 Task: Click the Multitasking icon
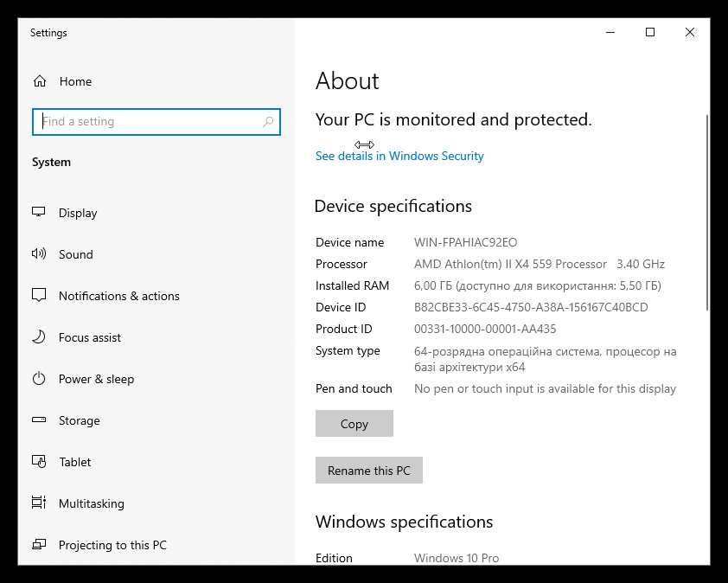39,503
